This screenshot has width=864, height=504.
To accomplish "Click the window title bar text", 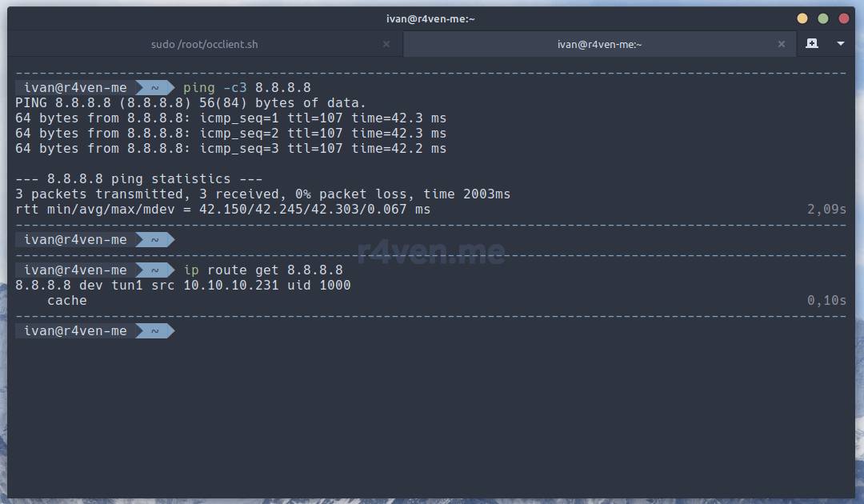I will point(430,18).
